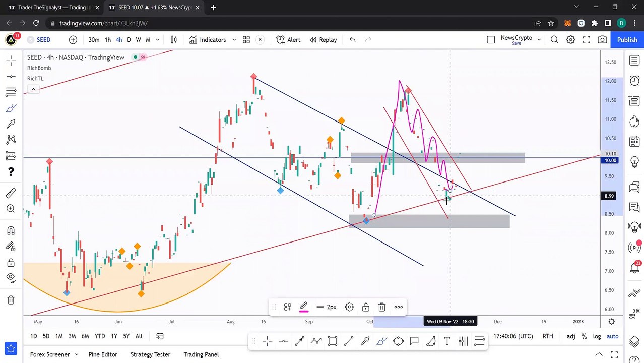
Task: Open the forecasting tools in left sidebar
Action: (11, 156)
